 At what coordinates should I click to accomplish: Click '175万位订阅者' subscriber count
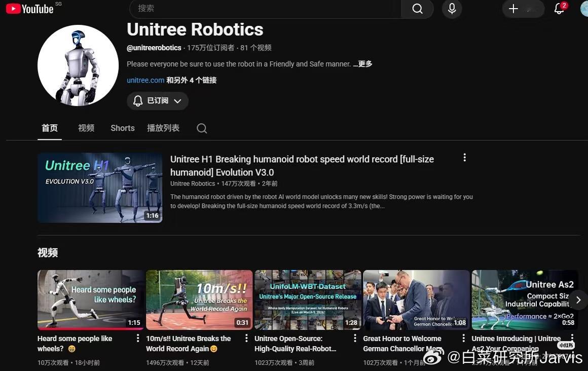click(x=210, y=48)
